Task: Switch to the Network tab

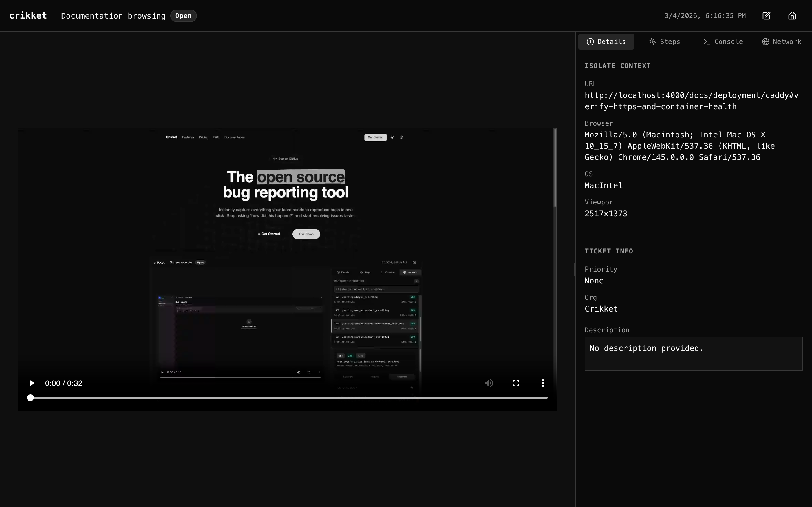Action: (781, 41)
